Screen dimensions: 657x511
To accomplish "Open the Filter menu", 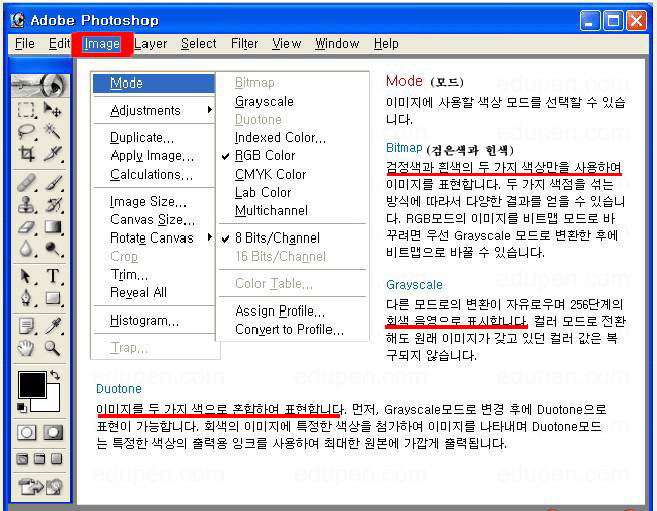I will (x=244, y=44).
